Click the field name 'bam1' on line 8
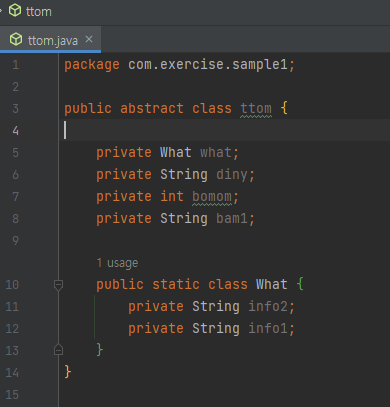This screenshot has height=407, width=390. coord(232,219)
